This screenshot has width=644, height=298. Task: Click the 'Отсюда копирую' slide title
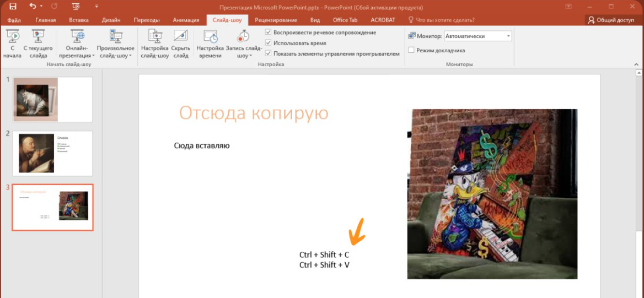click(x=254, y=113)
